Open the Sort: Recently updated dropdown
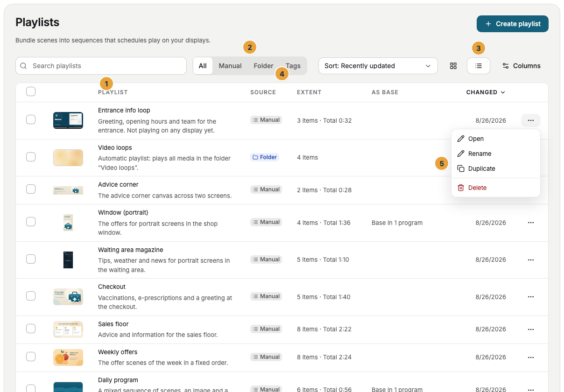 tap(378, 66)
